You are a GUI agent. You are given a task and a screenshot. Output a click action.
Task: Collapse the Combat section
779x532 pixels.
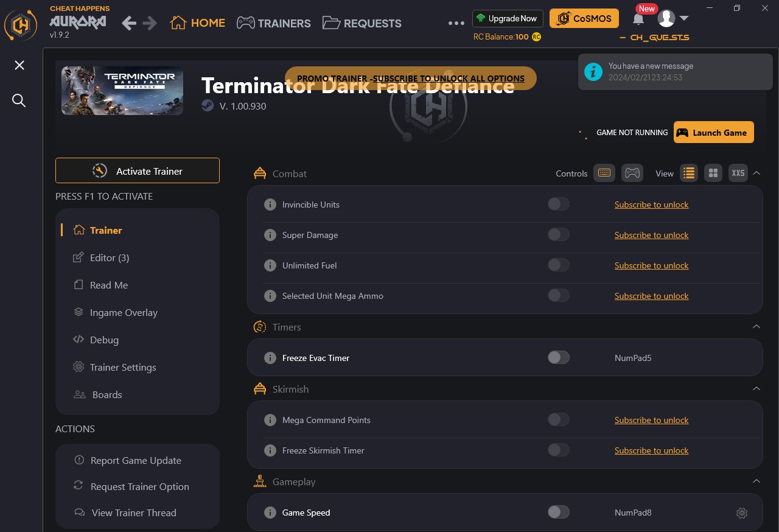pyautogui.click(x=756, y=173)
